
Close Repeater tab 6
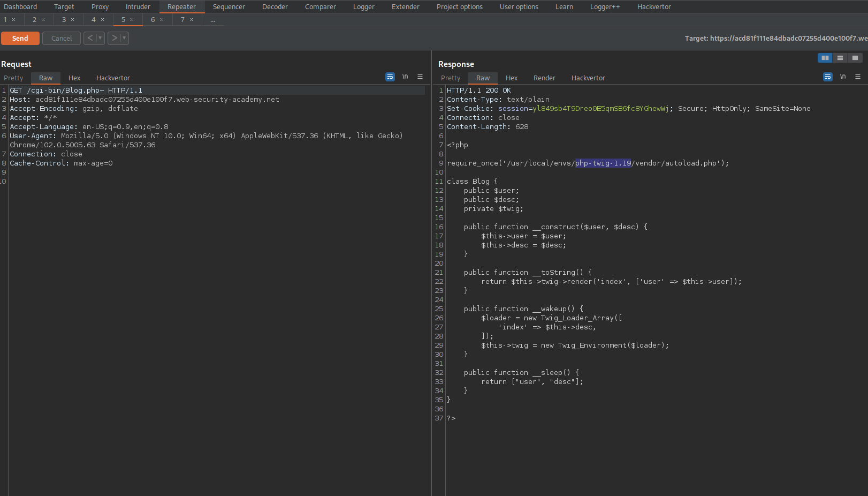pyautogui.click(x=162, y=20)
